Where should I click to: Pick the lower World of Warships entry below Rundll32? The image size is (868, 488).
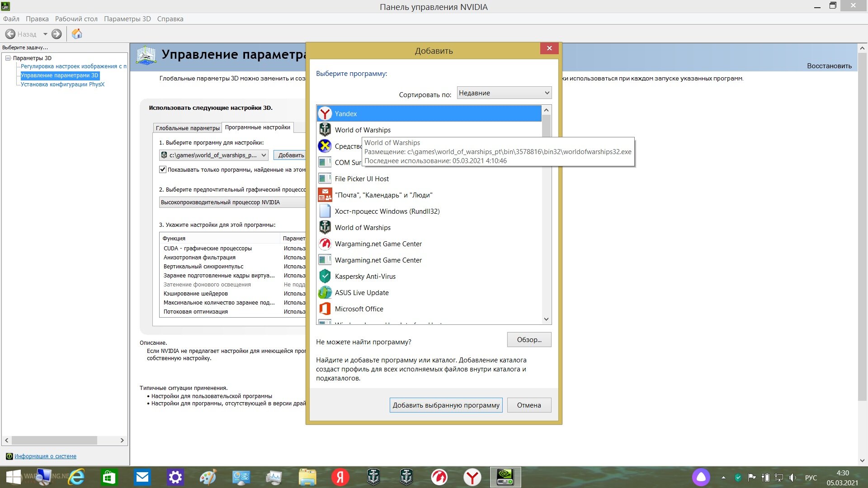(x=429, y=227)
